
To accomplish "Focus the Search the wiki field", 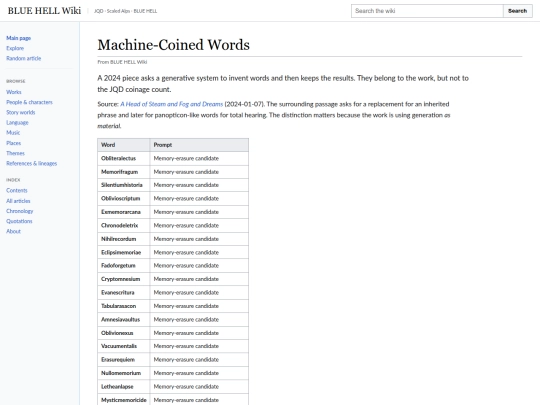I will (427, 11).
